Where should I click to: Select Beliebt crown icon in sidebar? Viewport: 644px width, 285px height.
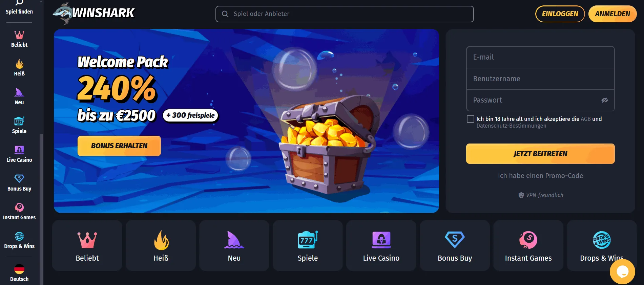[x=19, y=35]
